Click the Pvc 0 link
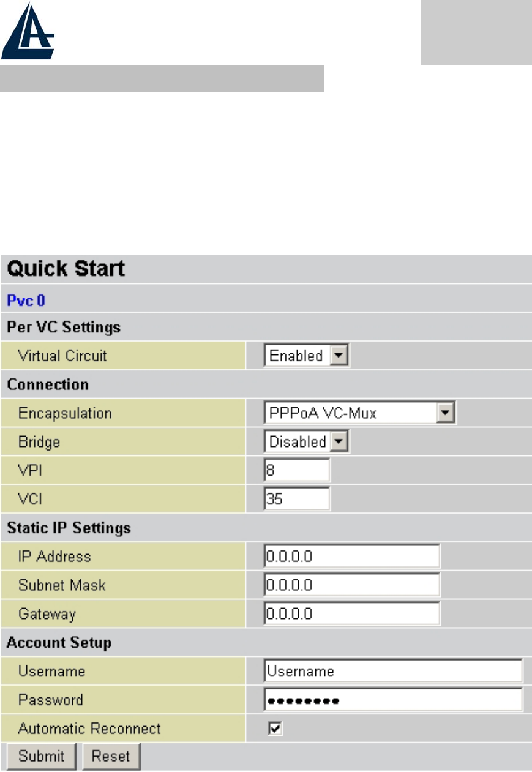Screen dimensions: 532x772 tap(26, 301)
